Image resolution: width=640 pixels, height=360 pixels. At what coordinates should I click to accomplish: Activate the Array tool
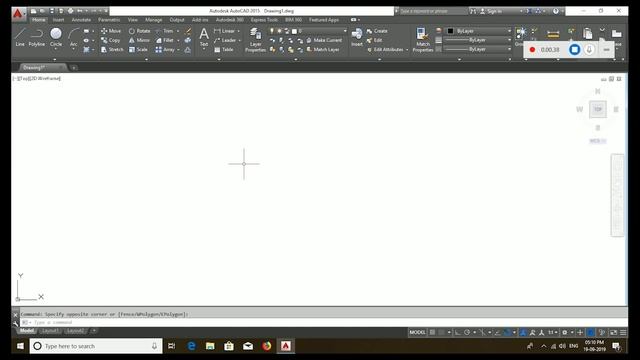(165, 49)
